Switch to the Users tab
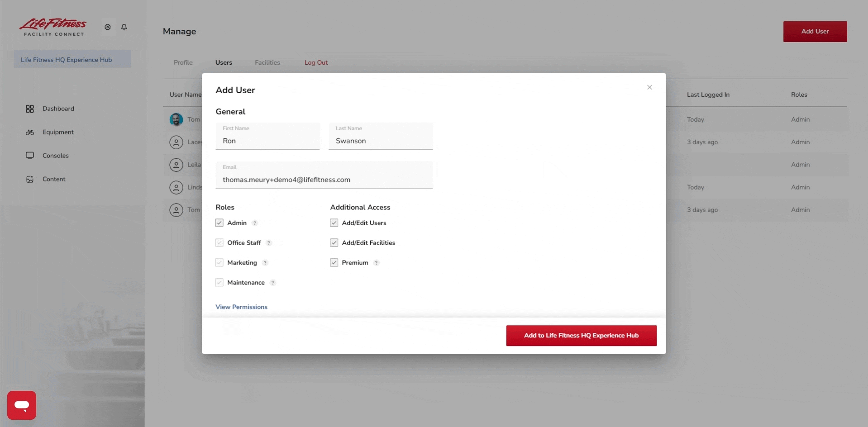The image size is (868, 427). tap(224, 62)
